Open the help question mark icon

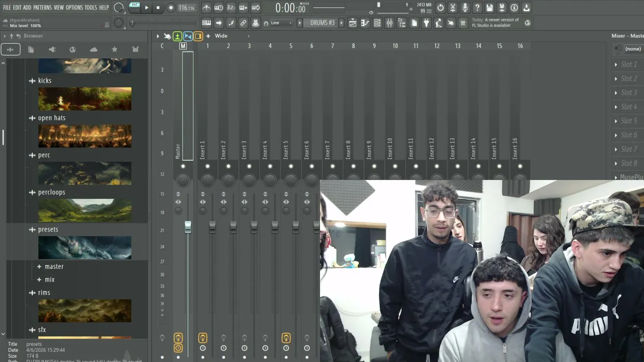pos(477,8)
